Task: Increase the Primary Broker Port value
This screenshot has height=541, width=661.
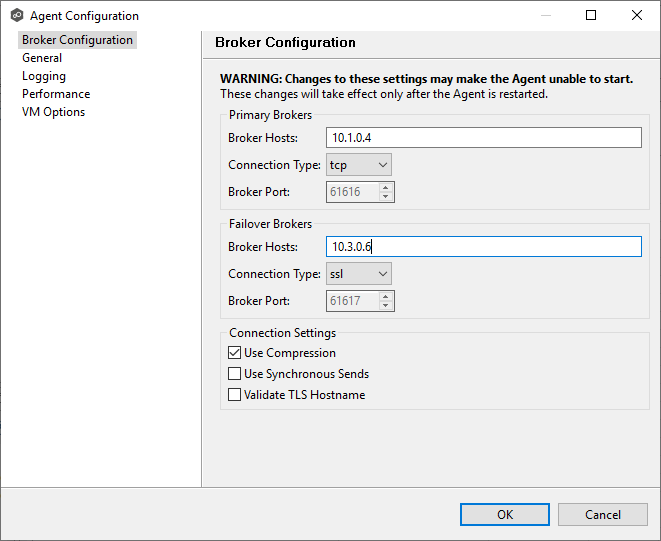Action: click(x=386, y=187)
